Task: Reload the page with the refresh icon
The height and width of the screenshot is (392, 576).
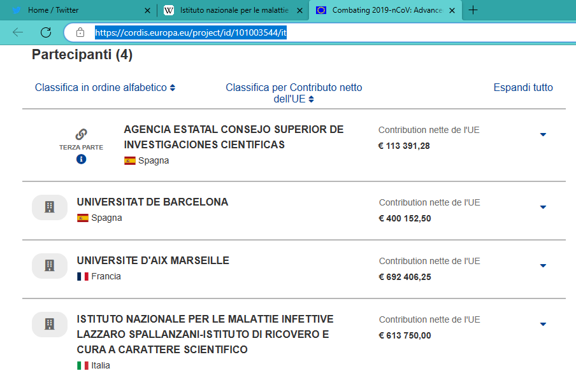Action: pos(46,32)
